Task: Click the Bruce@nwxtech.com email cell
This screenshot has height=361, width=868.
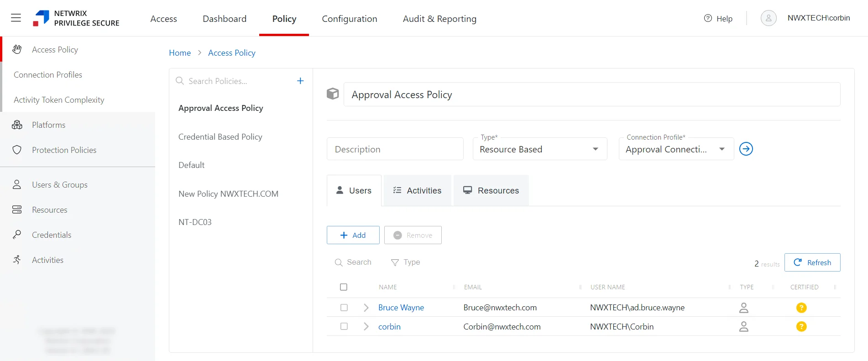Action: (x=500, y=308)
